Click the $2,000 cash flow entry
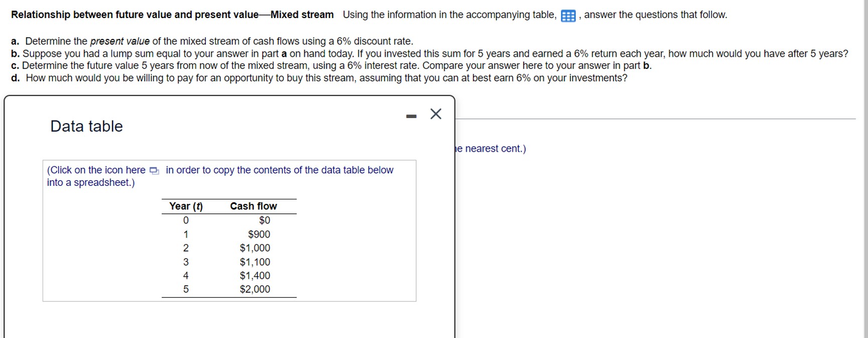 tap(255, 289)
